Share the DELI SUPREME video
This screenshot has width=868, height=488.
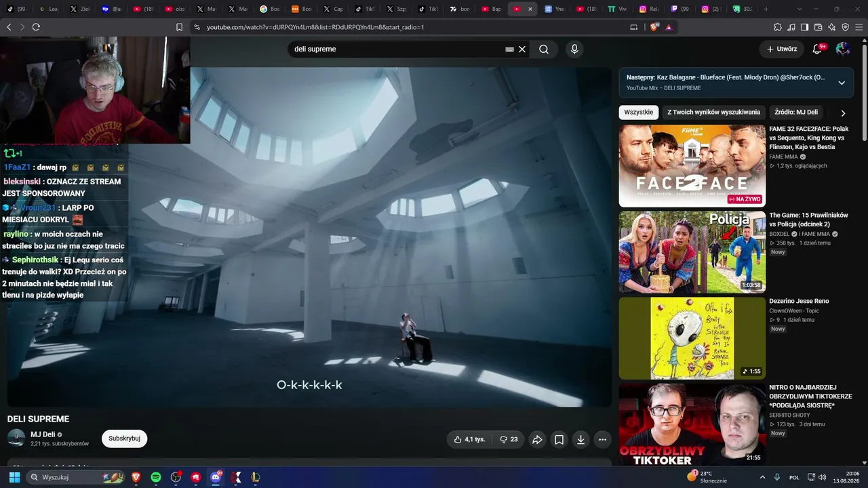(x=537, y=439)
